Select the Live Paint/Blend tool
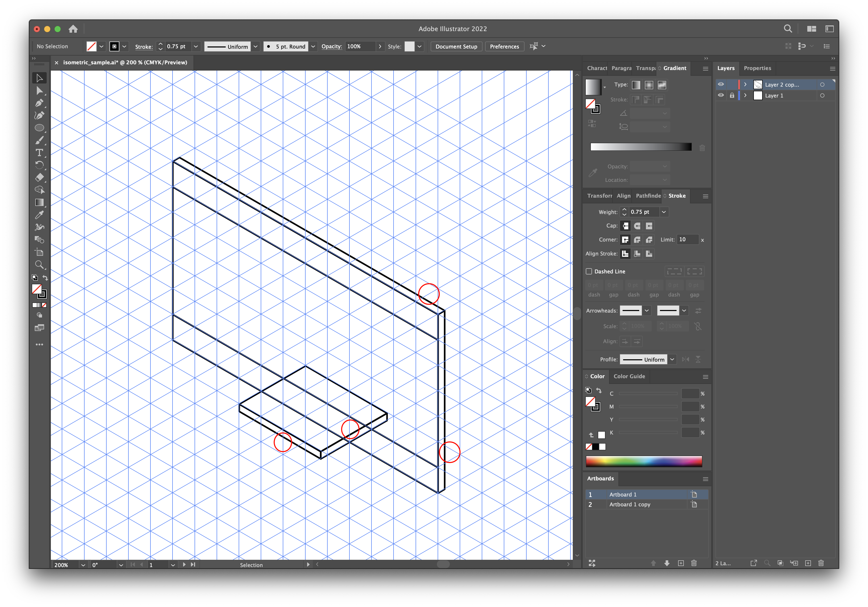Screen dimensions: 868x607 [x=39, y=240]
